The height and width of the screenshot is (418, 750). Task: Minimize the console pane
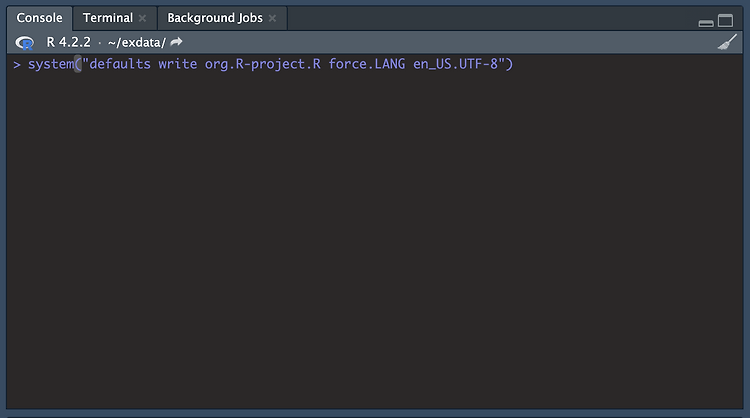[x=706, y=22]
